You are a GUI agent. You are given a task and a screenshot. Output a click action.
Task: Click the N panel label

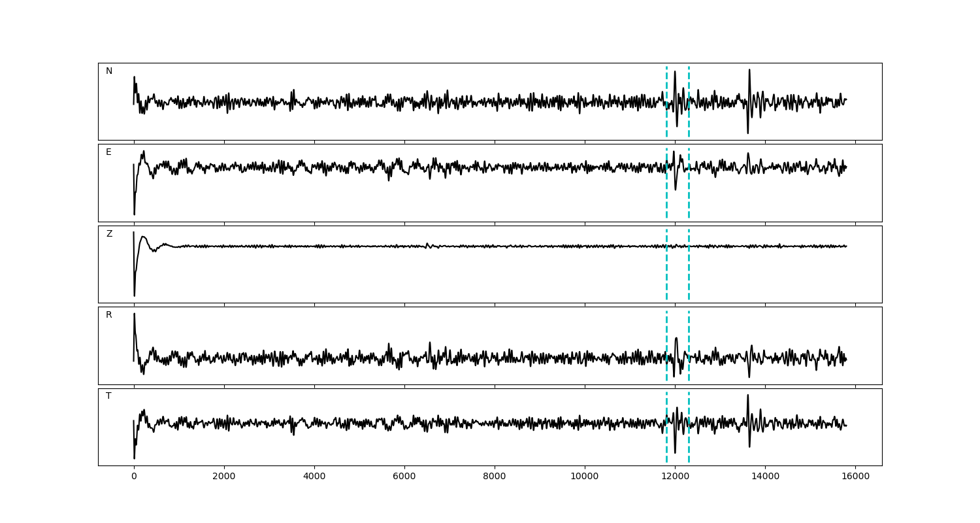pyautogui.click(x=109, y=71)
